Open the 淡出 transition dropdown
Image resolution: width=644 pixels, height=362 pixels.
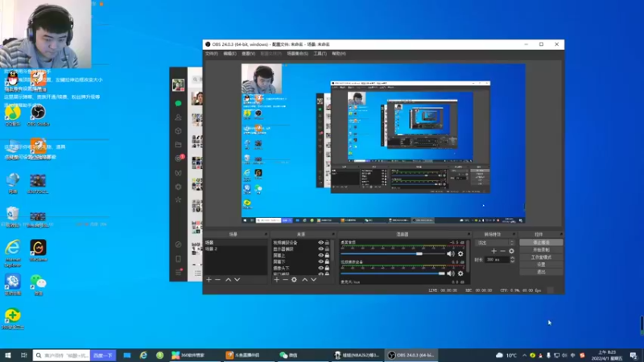[494, 243]
